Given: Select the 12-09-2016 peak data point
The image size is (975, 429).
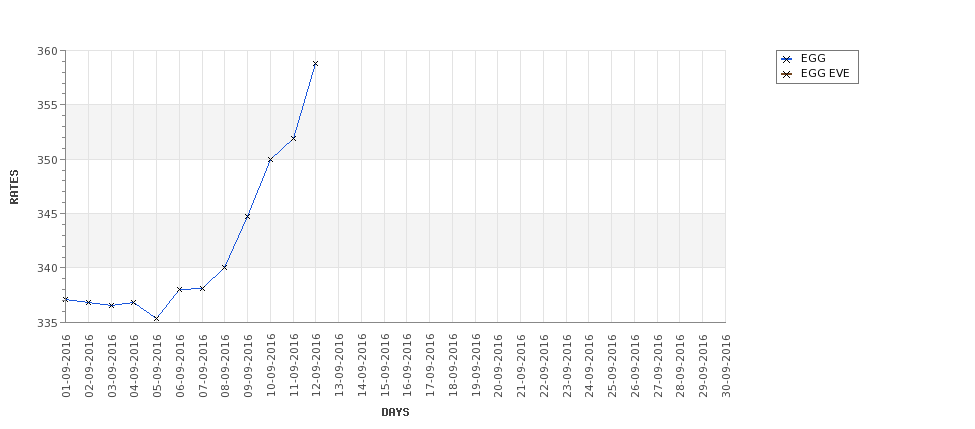Looking at the screenshot, I should point(315,63).
